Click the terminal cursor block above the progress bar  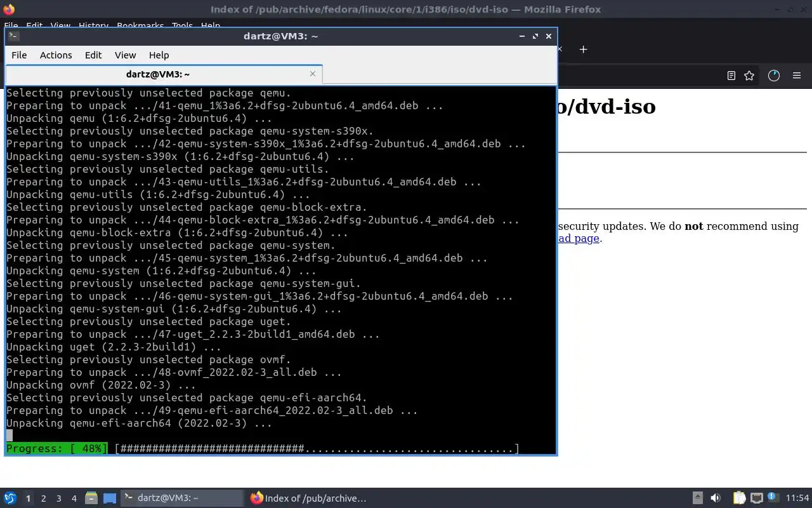click(10, 436)
